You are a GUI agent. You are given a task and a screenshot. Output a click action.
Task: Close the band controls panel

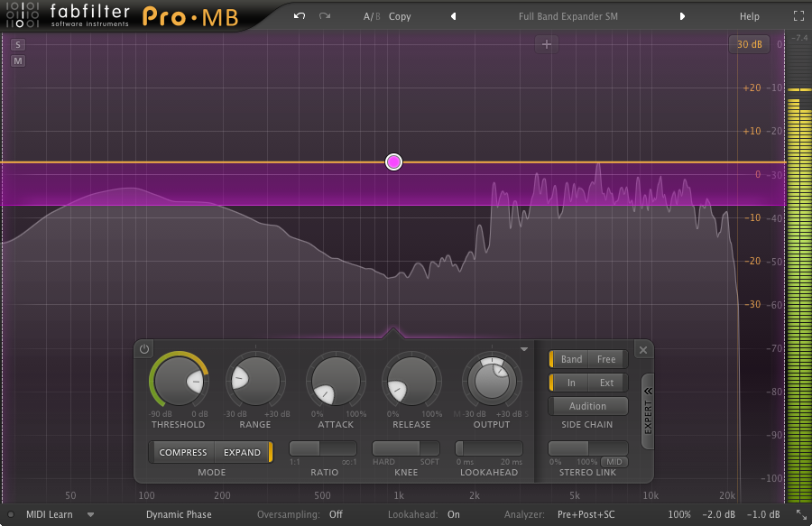click(643, 350)
